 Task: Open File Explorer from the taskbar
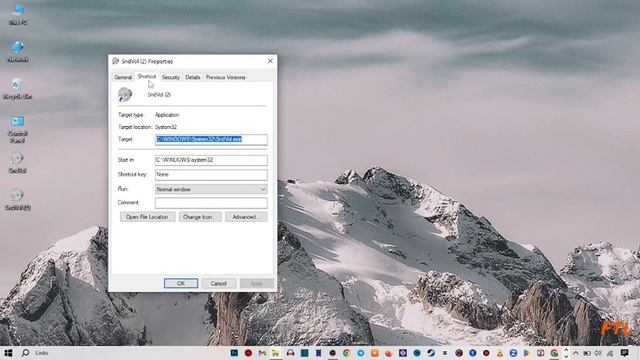click(x=276, y=353)
